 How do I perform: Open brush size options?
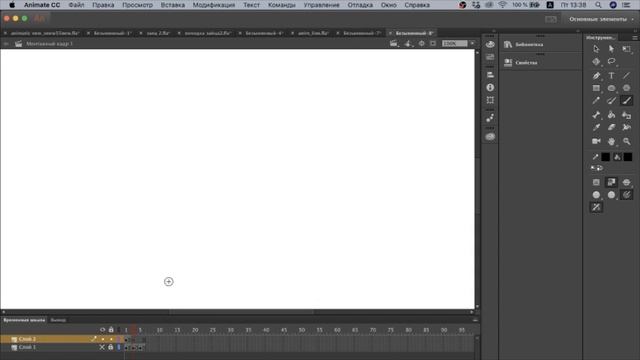tap(596, 195)
